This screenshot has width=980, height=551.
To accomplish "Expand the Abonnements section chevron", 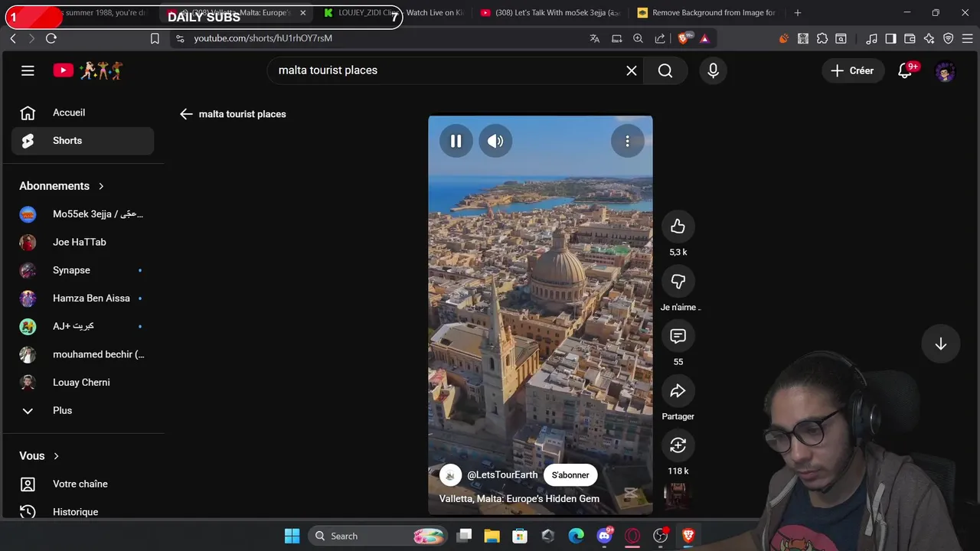I will pos(101,186).
